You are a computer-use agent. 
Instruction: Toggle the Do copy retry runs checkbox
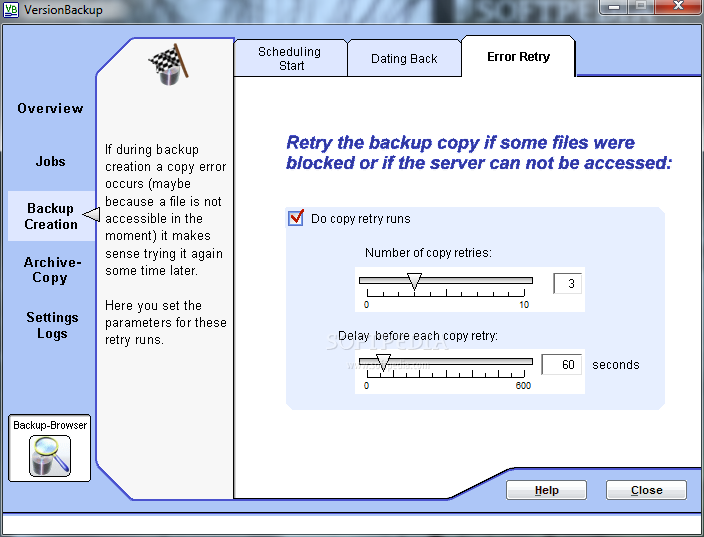pos(296,218)
